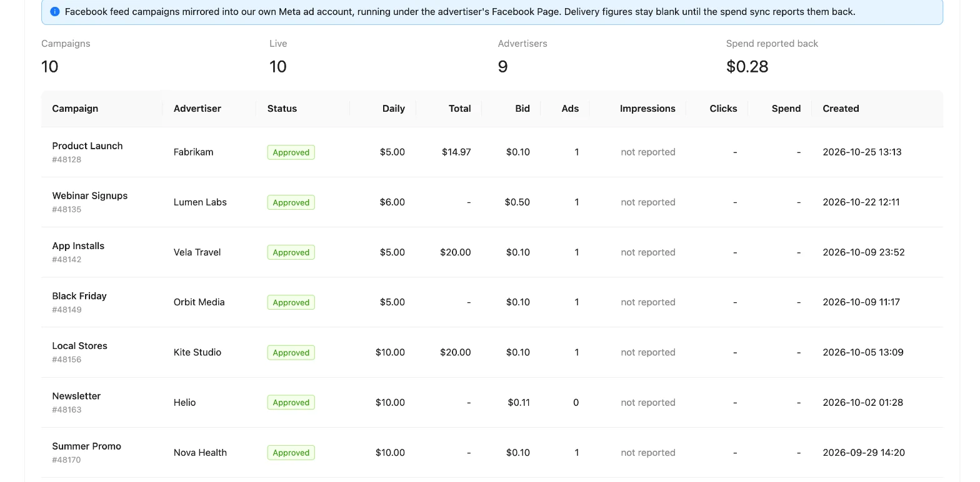This screenshot has width=980, height=482.
Task: Open the App Installs campaign
Action: click(78, 246)
